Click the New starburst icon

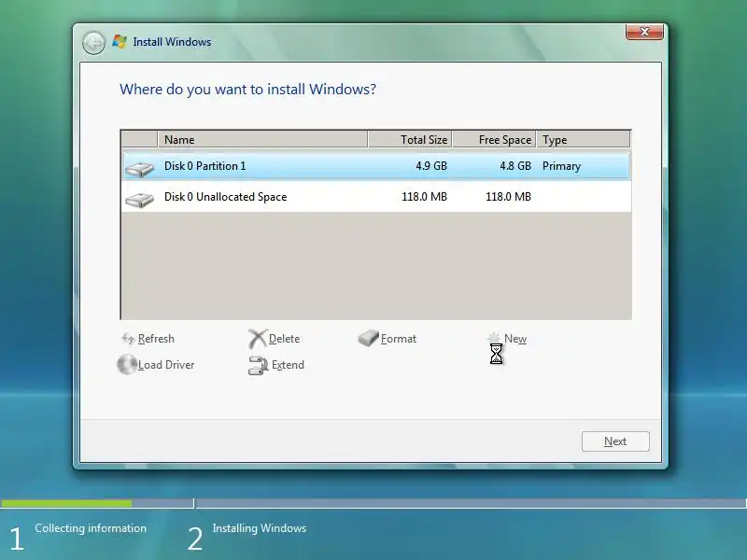pos(494,338)
